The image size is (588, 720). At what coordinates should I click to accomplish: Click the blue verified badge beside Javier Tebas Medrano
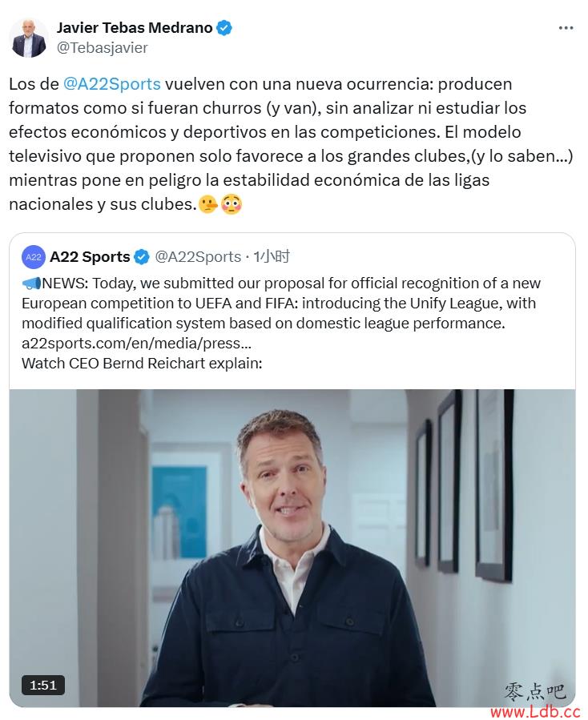click(x=224, y=28)
